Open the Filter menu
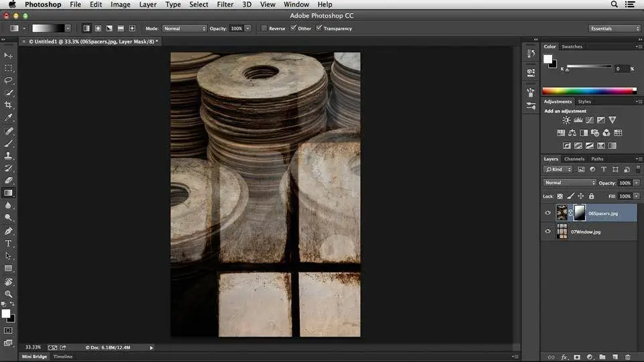Screen dimensions: 644x362 coord(225,5)
